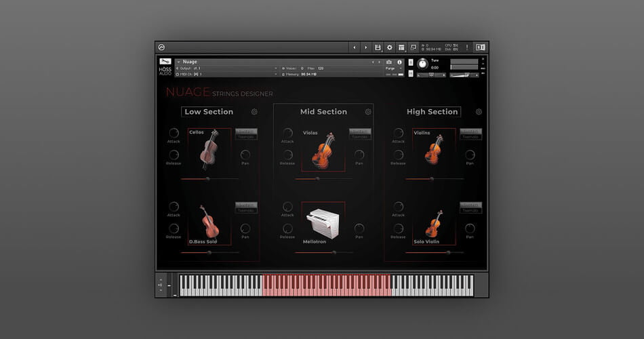
Task: Click the Mellotron Pan knob
Action: [x=359, y=228]
